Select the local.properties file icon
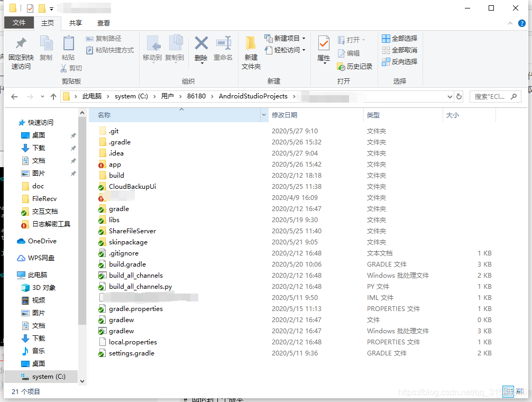The image size is (532, 402). point(102,342)
